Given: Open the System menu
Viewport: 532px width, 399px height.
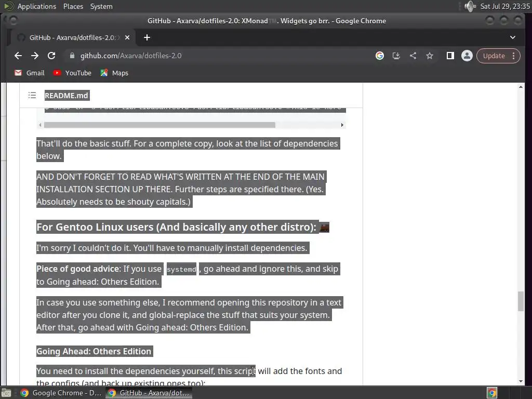Looking at the screenshot, I should 101,6.
